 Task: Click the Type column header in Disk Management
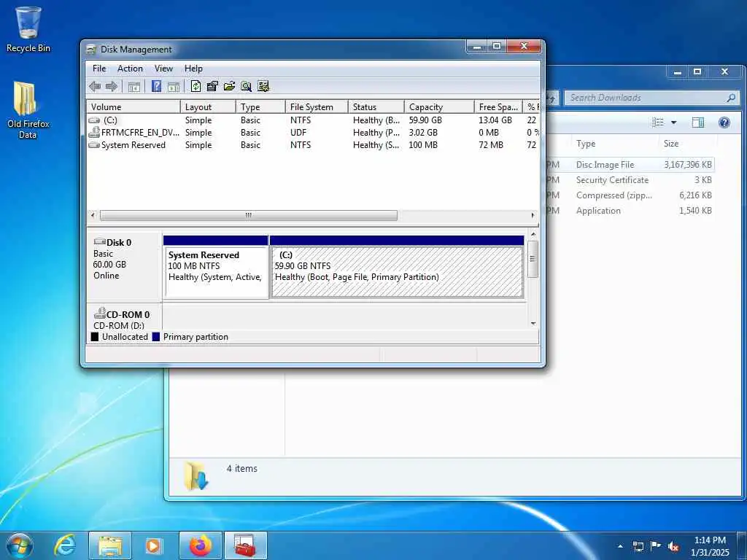tap(260, 107)
